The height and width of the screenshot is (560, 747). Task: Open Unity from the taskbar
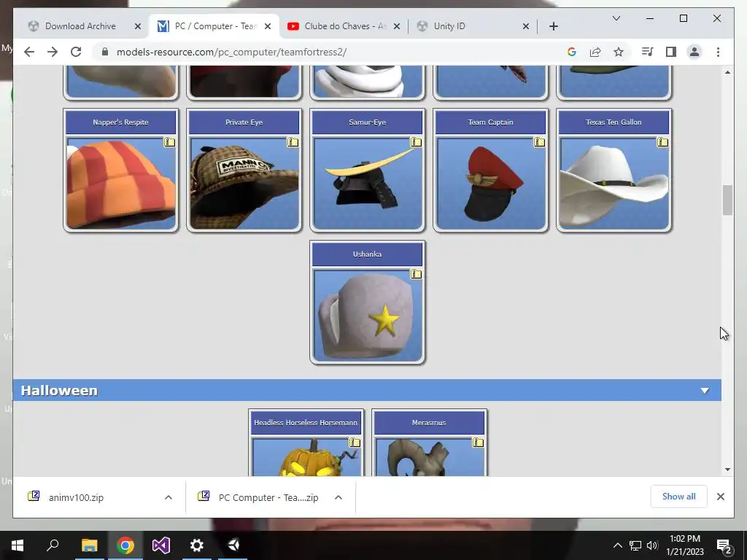pos(233,545)
